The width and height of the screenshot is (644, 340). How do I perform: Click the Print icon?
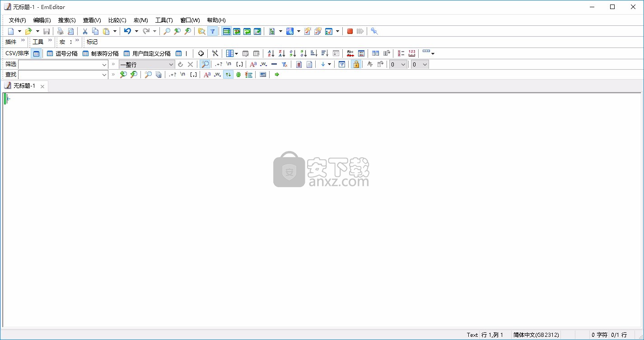coord(60,31)
